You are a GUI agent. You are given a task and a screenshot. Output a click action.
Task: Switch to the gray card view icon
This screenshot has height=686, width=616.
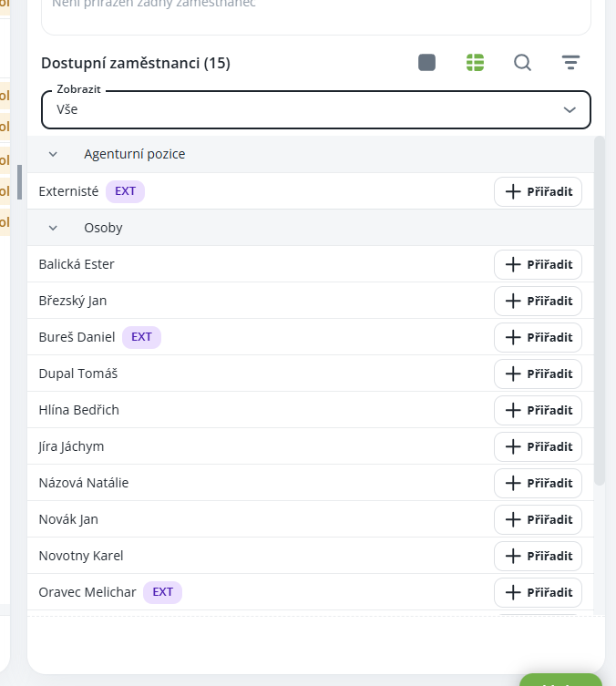click(426, 63)
